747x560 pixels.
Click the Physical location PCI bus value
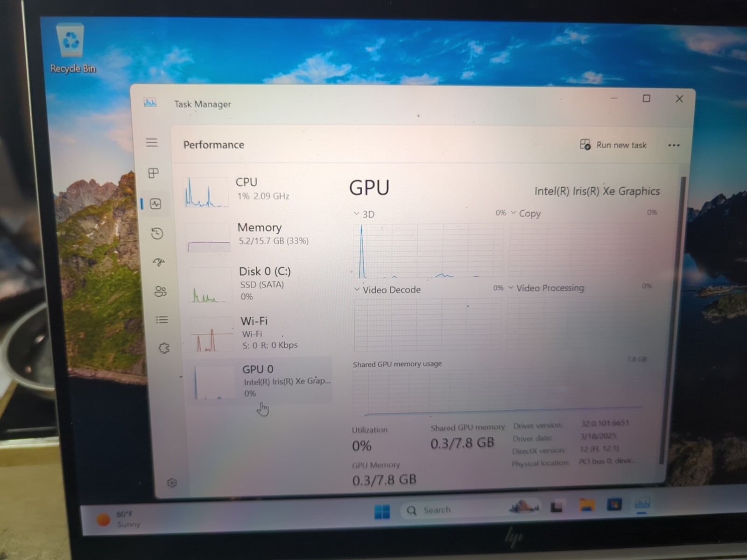[x=607, y=461]
